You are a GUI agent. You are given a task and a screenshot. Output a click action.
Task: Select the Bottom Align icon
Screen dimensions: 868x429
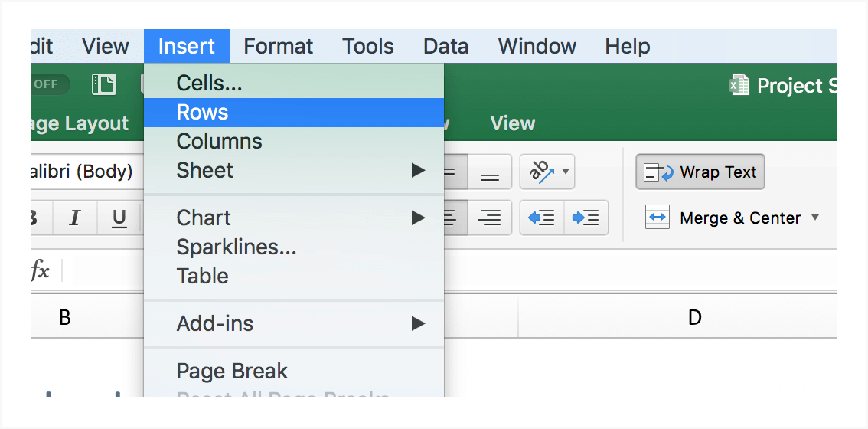(x=489, y=173)
